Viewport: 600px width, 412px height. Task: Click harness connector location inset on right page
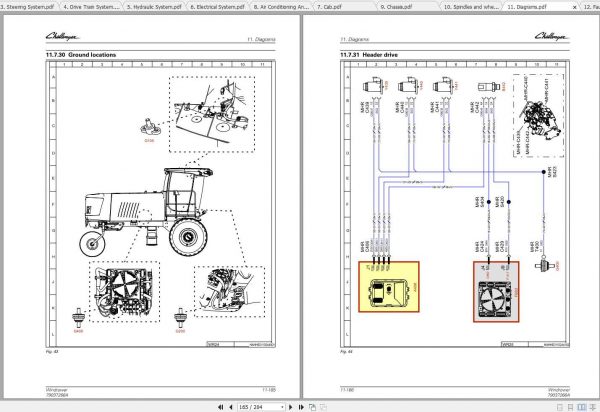[538, 116]
